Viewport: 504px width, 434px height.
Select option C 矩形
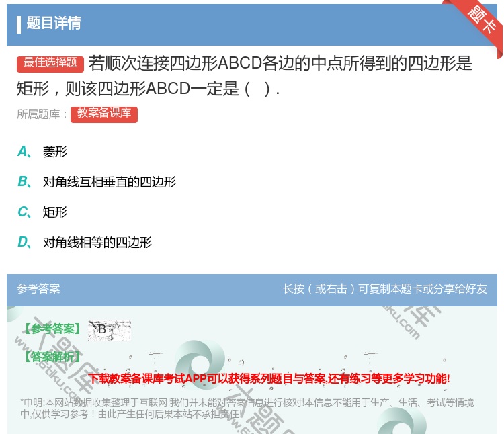coord(42,212)
